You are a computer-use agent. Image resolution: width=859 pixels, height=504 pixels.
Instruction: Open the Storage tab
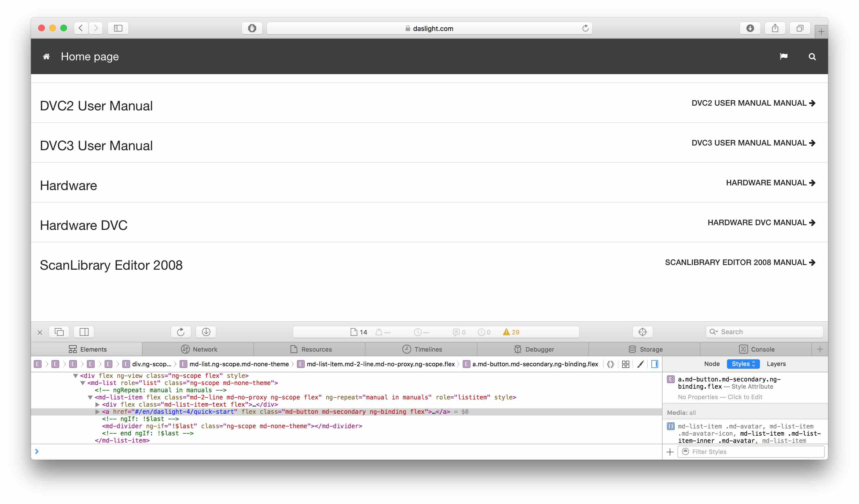pyautogui.click(x=645, y=349)
